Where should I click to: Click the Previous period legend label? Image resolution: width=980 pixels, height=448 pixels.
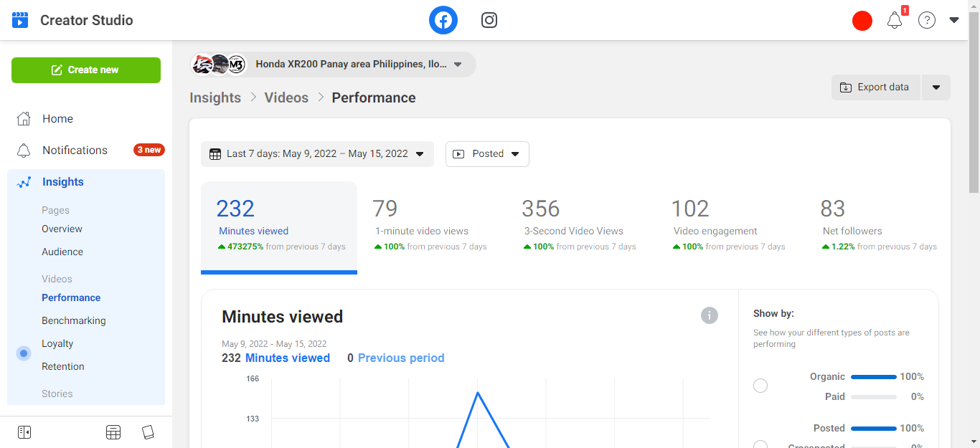pos(401,358)
